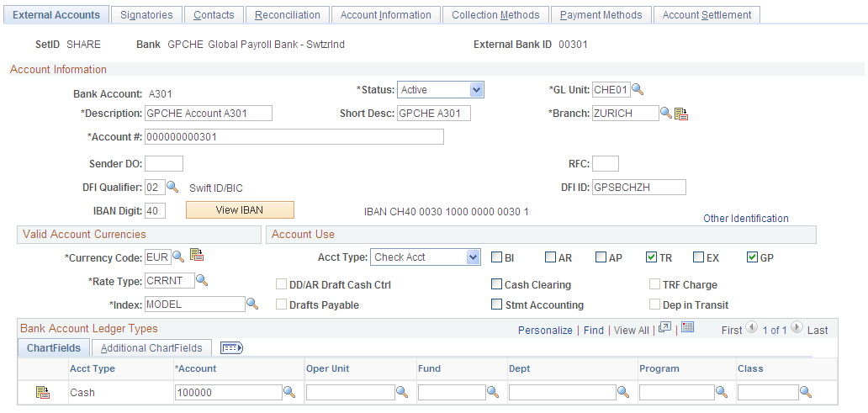Click the DFI ID input field
This screenshot has height=413, width=868.
[x=639, y=187]
